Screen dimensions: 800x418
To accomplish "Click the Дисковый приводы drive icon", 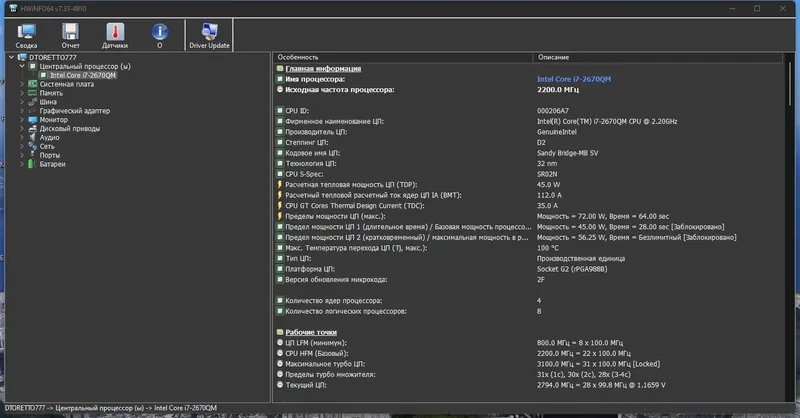I will [33, 129].
